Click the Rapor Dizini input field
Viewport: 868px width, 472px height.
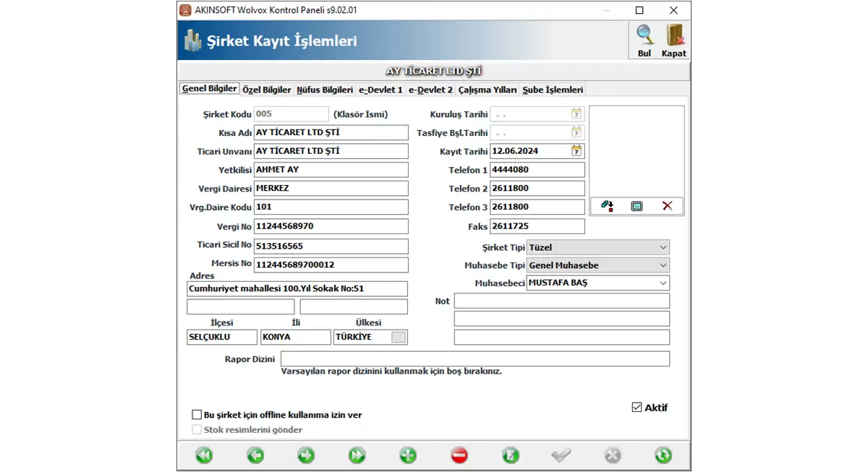475,359
